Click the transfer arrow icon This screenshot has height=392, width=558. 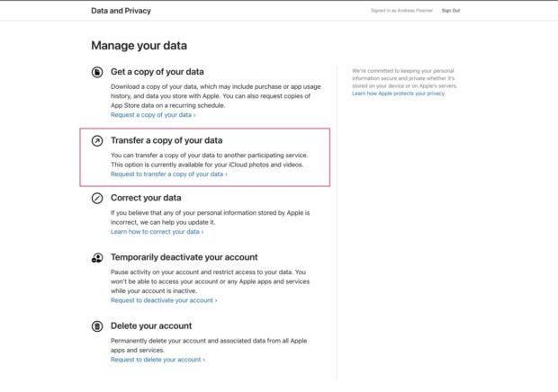click(97, 141)
